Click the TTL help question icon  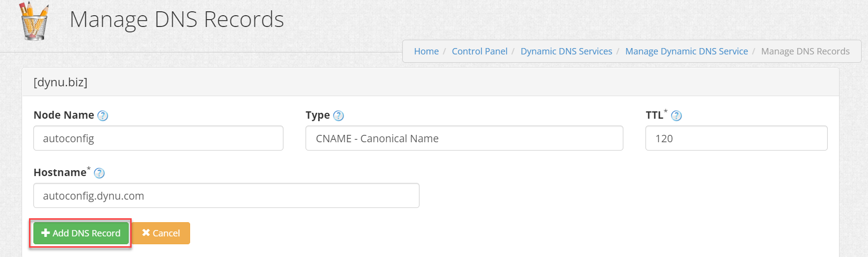[x=676, y=116]
